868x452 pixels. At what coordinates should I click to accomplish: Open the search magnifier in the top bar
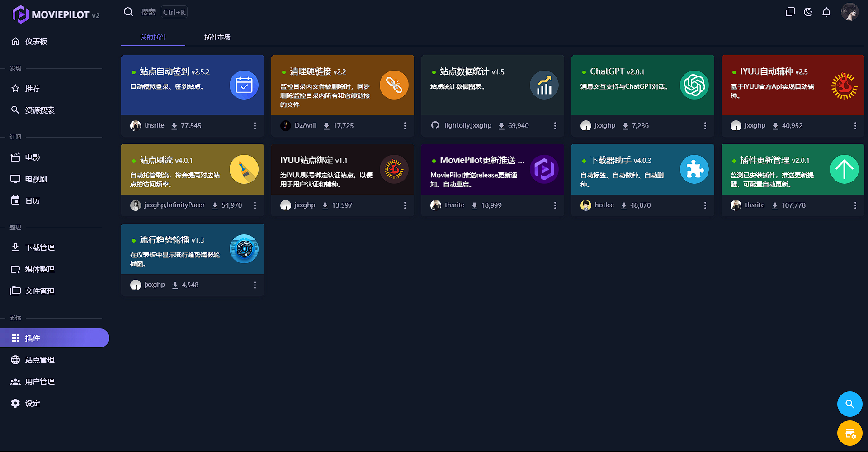coord(128,12)
